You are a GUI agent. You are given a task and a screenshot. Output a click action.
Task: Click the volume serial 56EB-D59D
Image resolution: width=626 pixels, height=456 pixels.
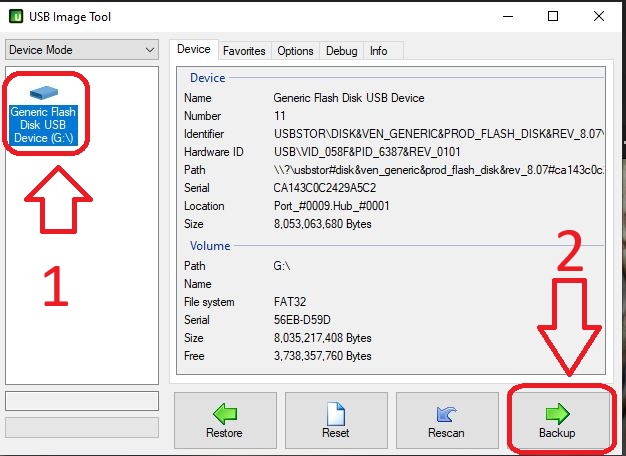click(302, 320)
